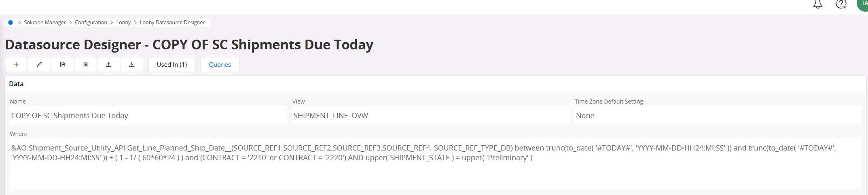Select the Lobby breadcrumb link

tap(123, 22)
